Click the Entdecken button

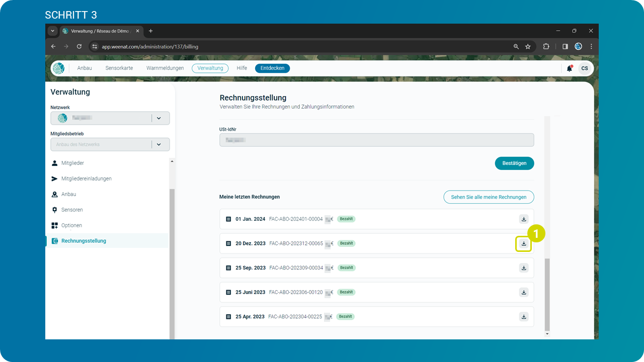click(272, 68)
